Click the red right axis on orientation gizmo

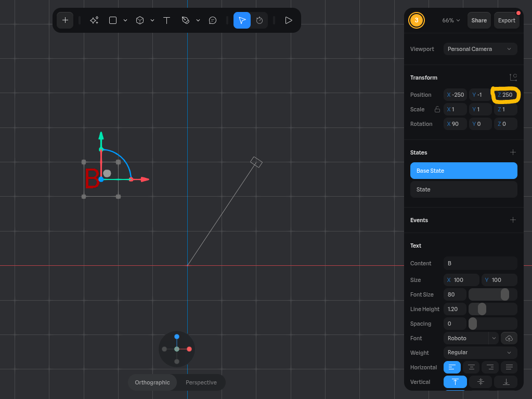pyautogui.click(x=189, y=349)
